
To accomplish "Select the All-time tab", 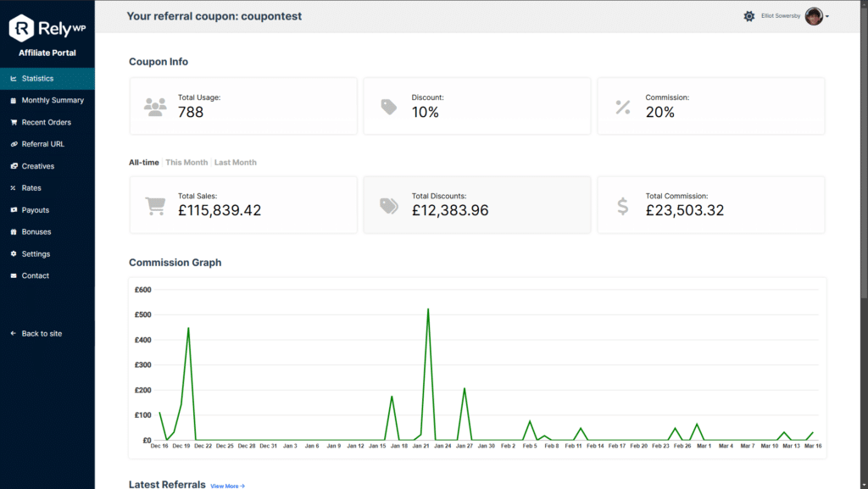I will (144, 163).
